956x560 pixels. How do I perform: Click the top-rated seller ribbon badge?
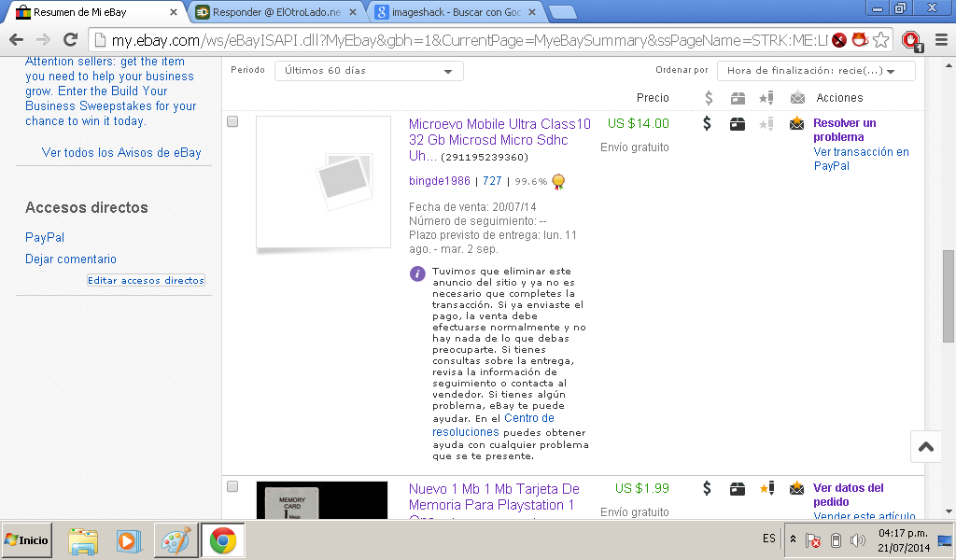[x=558, y=182]
